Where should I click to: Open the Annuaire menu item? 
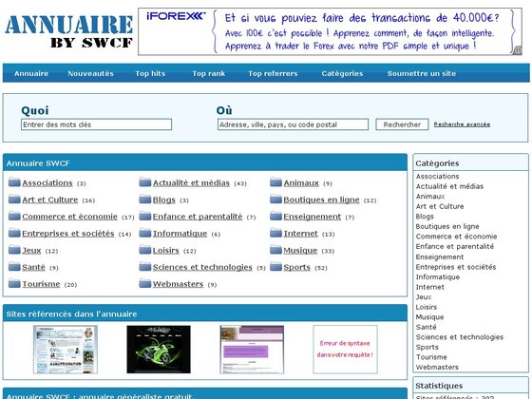pyautogui.click(x=31, y=73)
